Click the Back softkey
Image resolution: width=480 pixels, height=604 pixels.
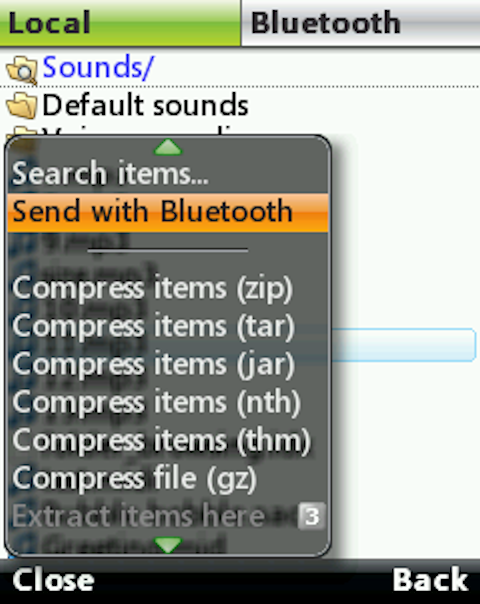pyautogui.click(x=430, y=580)
